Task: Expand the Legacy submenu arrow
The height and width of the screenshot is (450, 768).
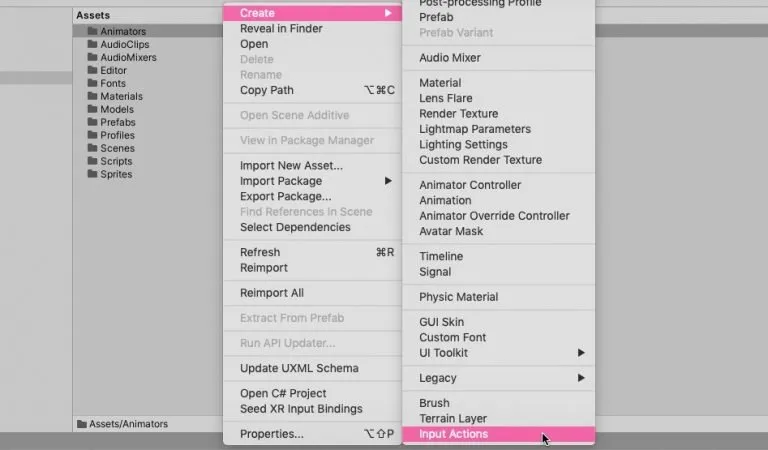Action: pyautogui.click(x=581, y=378)
